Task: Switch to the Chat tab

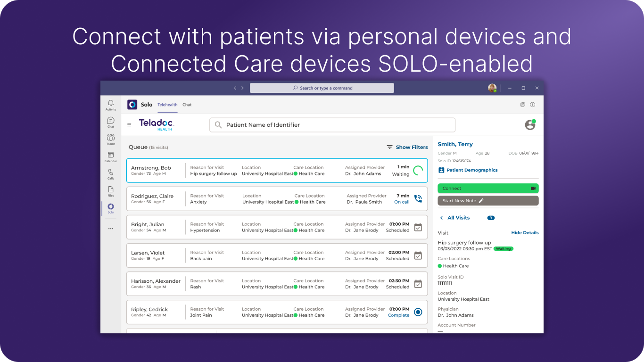Action: tap(187, 105)
